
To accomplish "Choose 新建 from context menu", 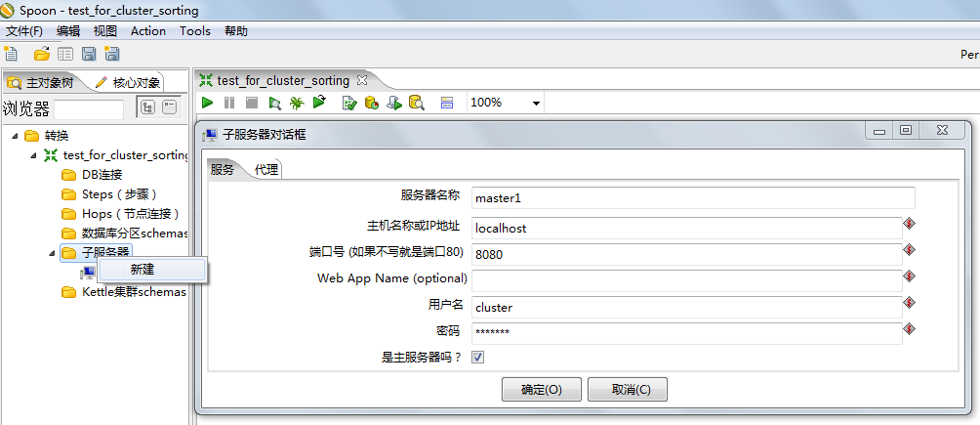I will (152, 270).
